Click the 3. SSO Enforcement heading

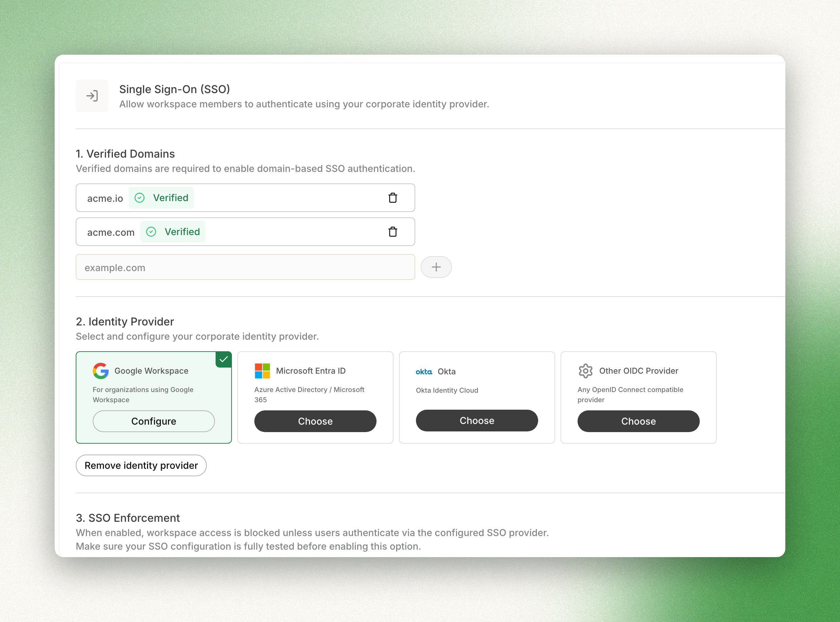pyautogui.click(x=128, y=518)
